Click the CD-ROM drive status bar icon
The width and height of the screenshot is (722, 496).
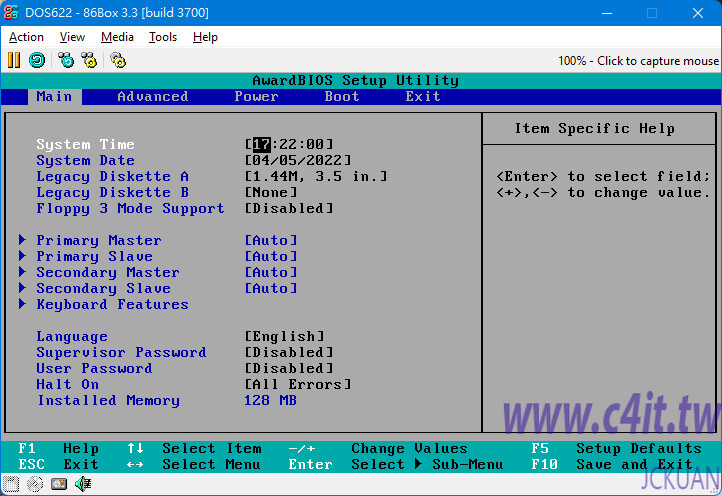pos(35,484)
